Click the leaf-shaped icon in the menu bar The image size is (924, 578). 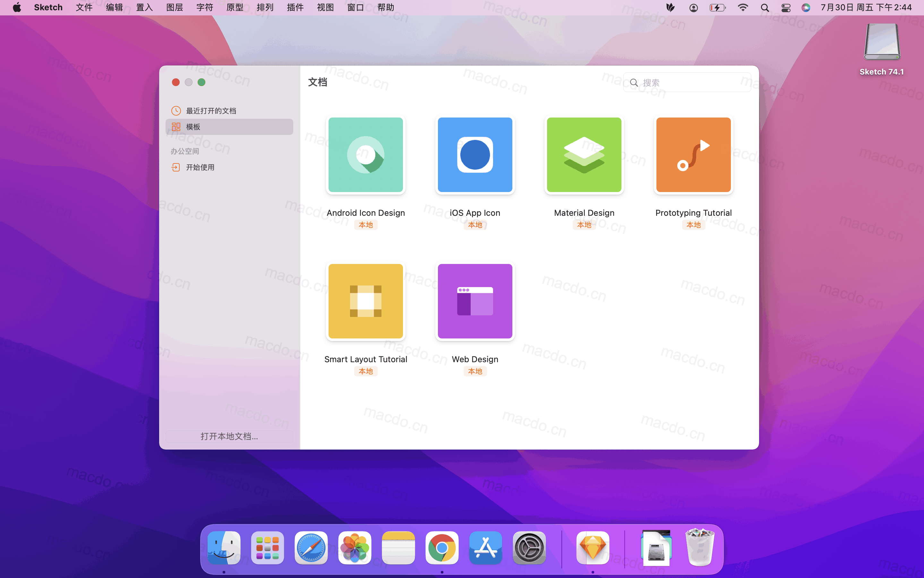click(x=671, y=8)
